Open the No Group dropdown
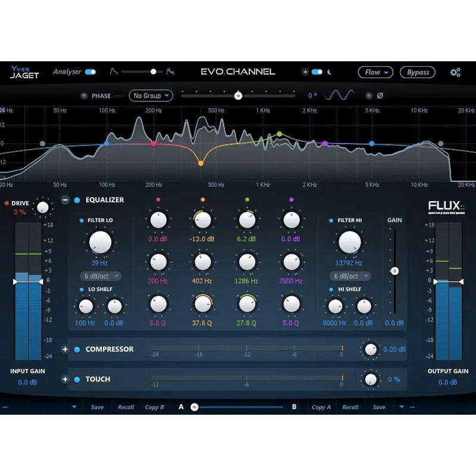Viewport: 476px width, 476px height. [x=151, y=96]
